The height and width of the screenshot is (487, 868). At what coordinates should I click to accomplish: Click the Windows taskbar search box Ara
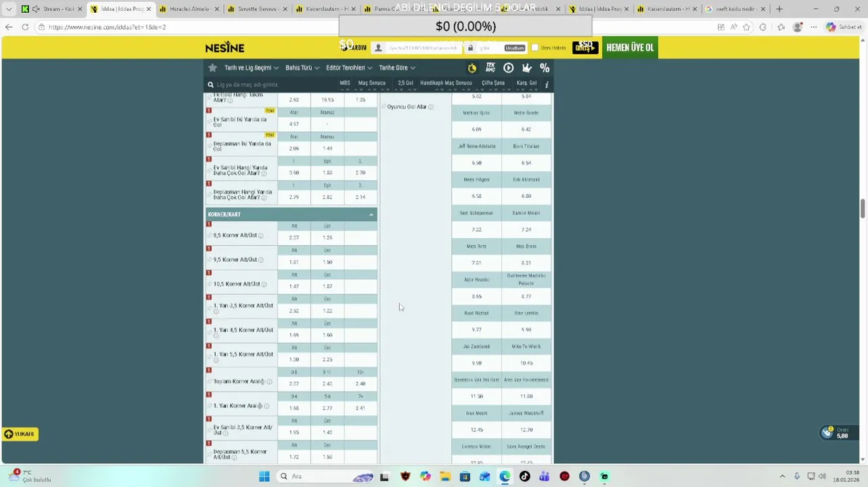pos(325,476)
